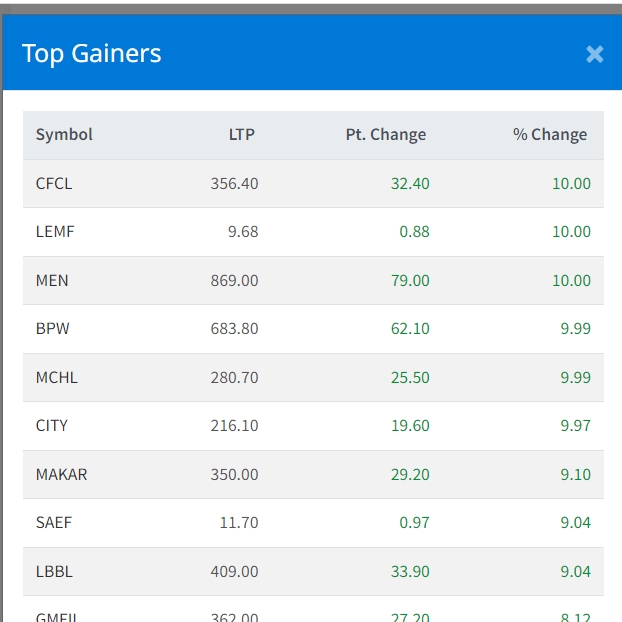The height and width of the screenshot is (622, 622).
Task: Open the MCHL stock symbol
Action: coord(56,377)
